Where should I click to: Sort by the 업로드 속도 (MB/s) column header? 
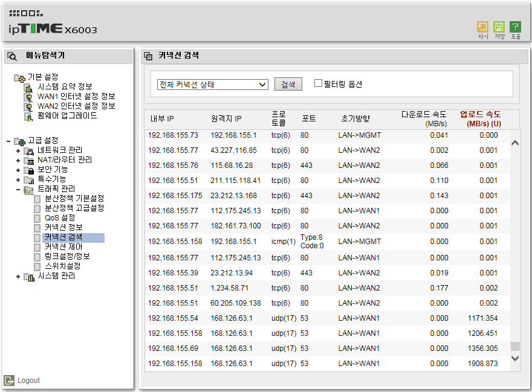coord(481,118)
